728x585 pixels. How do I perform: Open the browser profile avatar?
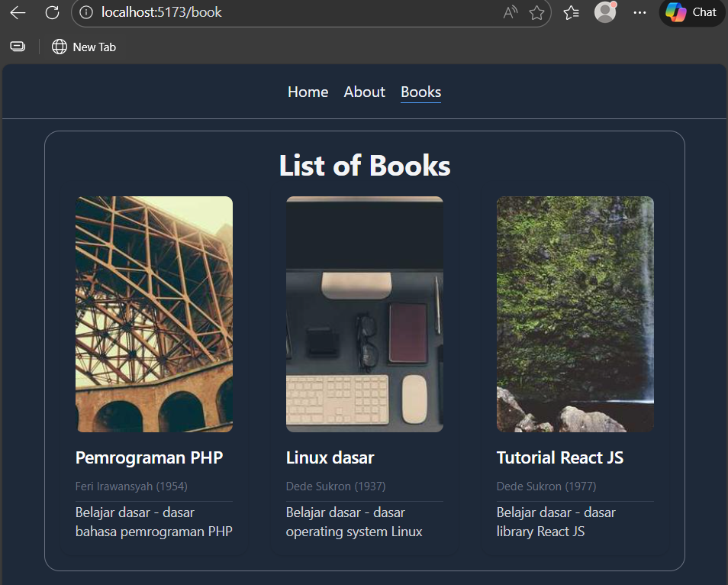[x=605, y=12]
